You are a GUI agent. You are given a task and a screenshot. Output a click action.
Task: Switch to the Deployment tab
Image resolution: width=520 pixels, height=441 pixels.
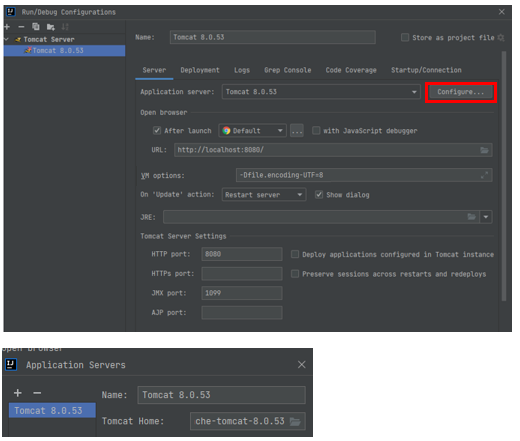[200, 70]
